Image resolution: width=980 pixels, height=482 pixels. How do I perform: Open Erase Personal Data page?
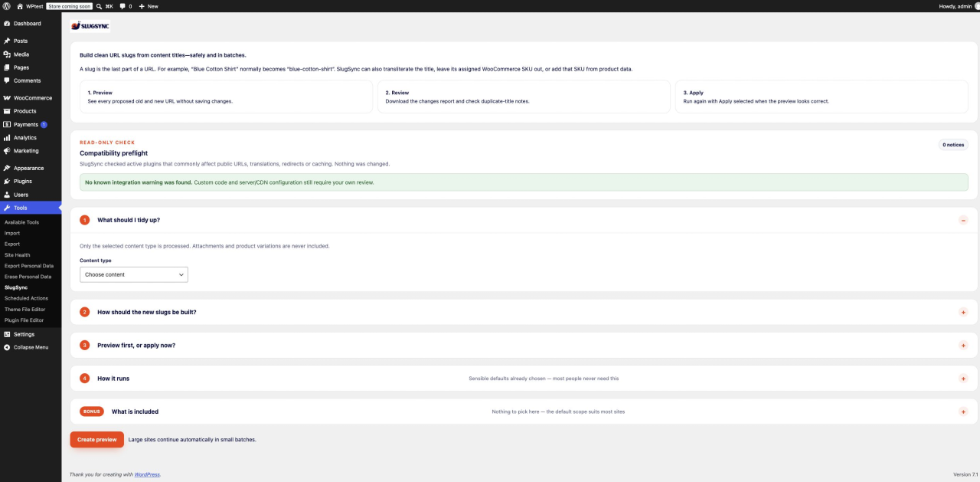(x=28, y=277)
